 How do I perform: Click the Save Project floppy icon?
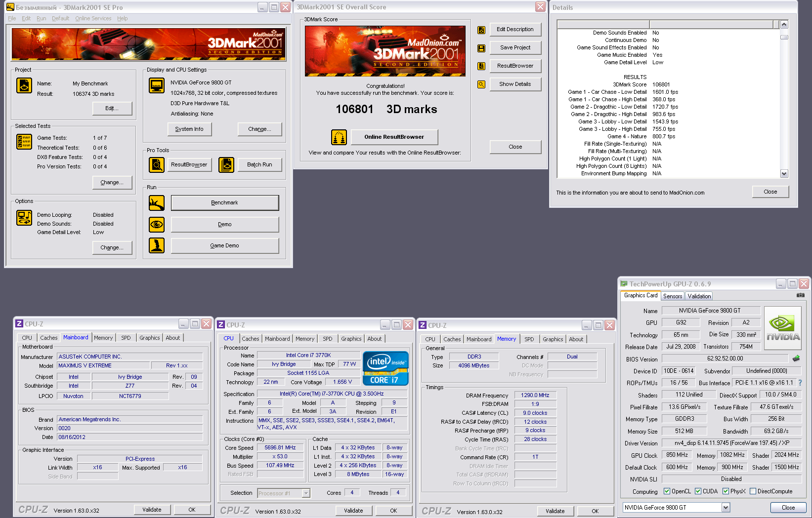click(x=481, y=48)
